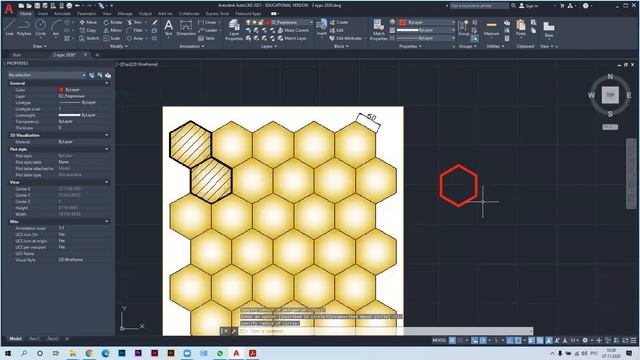This screenshot has width=640, height=360.
Task: Expand the Modify panel flyout
Action: click(x=119, y=47)
